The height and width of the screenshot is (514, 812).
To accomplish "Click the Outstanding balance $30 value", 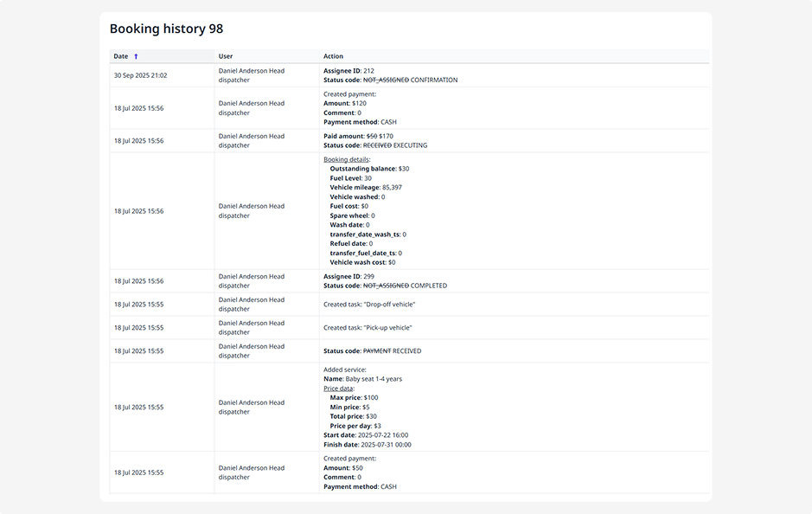I will [404, 169].
